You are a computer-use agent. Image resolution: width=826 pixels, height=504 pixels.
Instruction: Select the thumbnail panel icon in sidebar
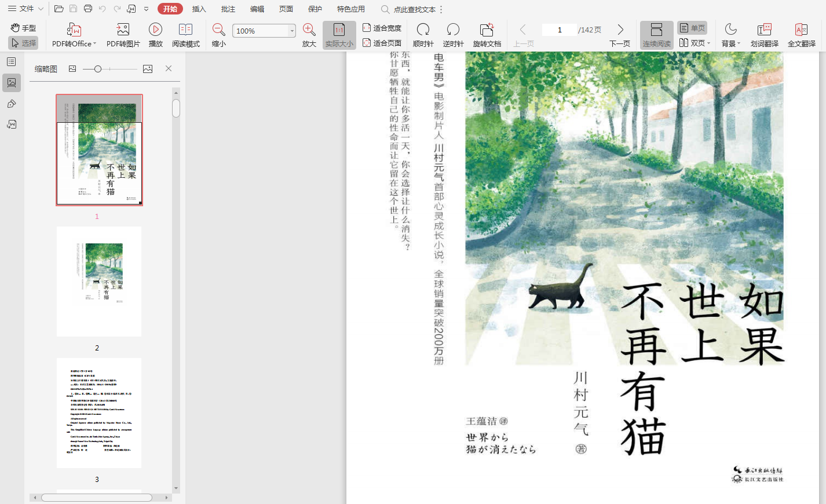coord(12,83)
